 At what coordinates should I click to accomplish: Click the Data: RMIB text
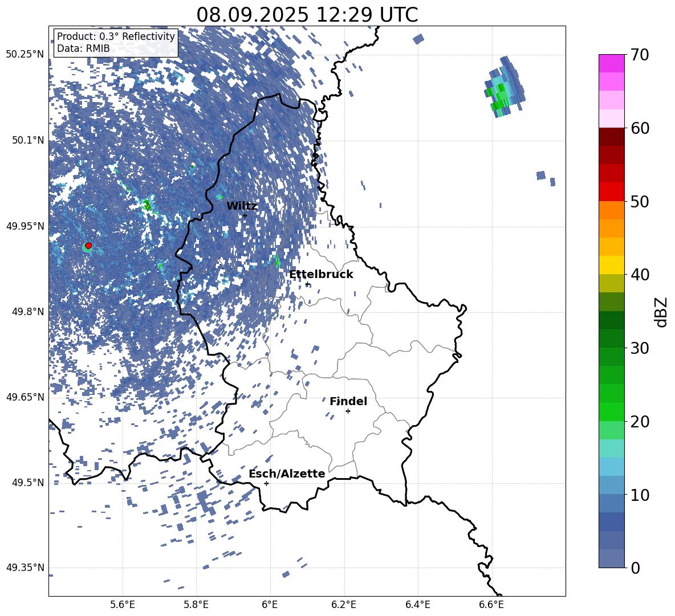tap(83, 48)
